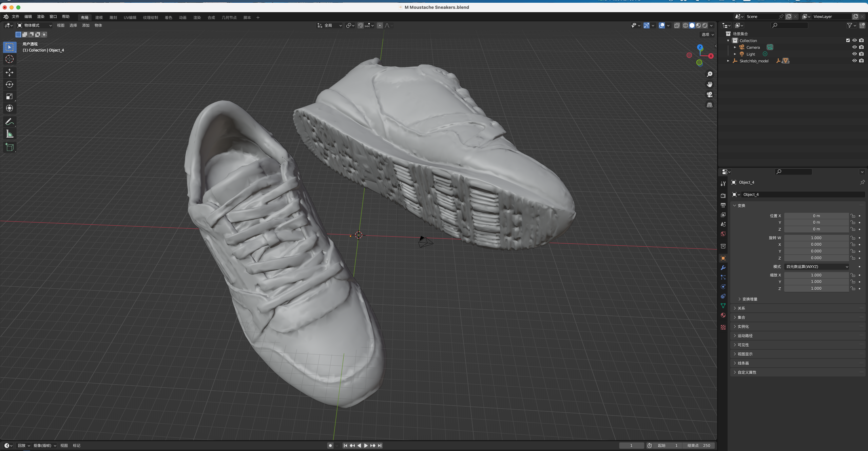
Task: Open the 文件 menu
Action: coord(16,17)
